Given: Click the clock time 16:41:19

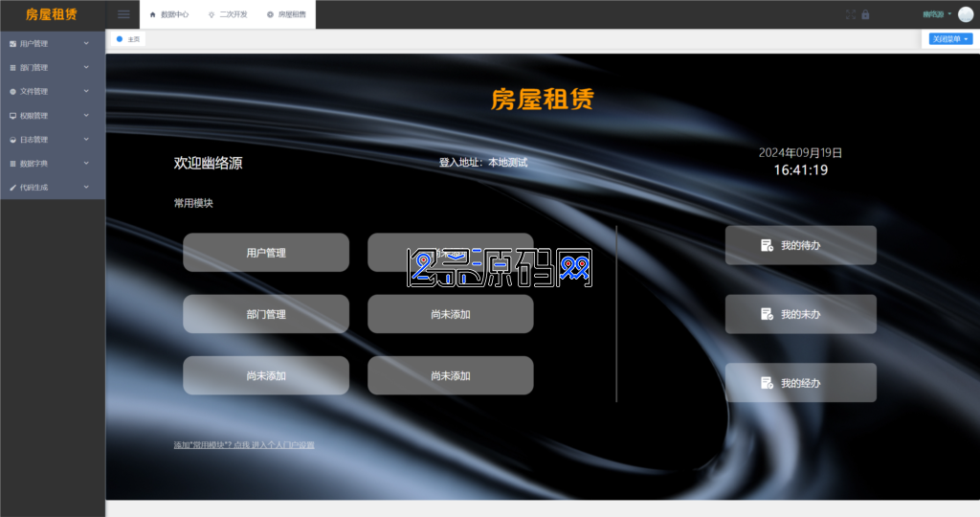Looking at the screenshot, I should (801, 170).
